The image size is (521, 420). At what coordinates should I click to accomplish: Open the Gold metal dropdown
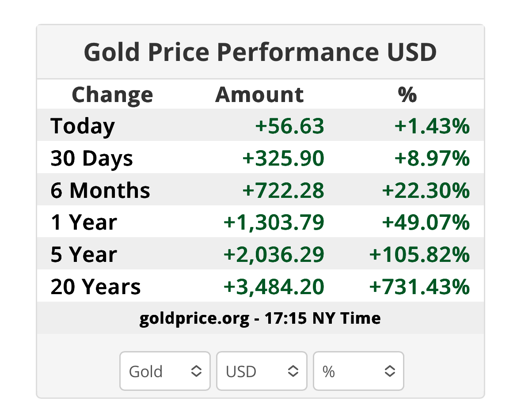click(164, 371)
